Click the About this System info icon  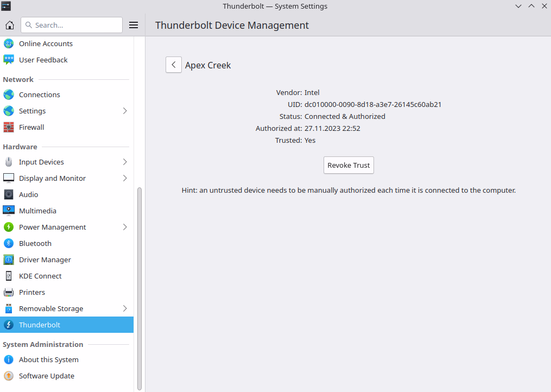9,359
